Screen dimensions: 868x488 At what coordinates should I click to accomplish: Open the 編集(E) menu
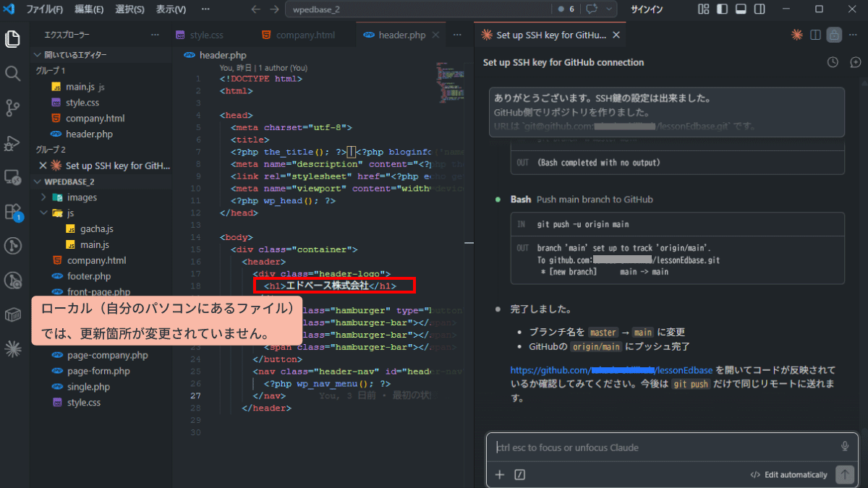tap(89, 9)
